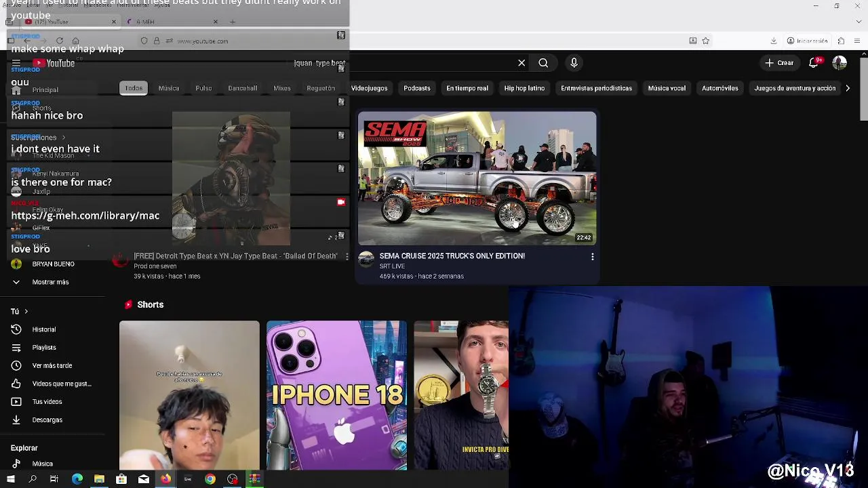Select the Entrevistas periodísticas chip
The height and width of the screenshot is (488, 868).
pyautogui.click(x=596, y=88)
